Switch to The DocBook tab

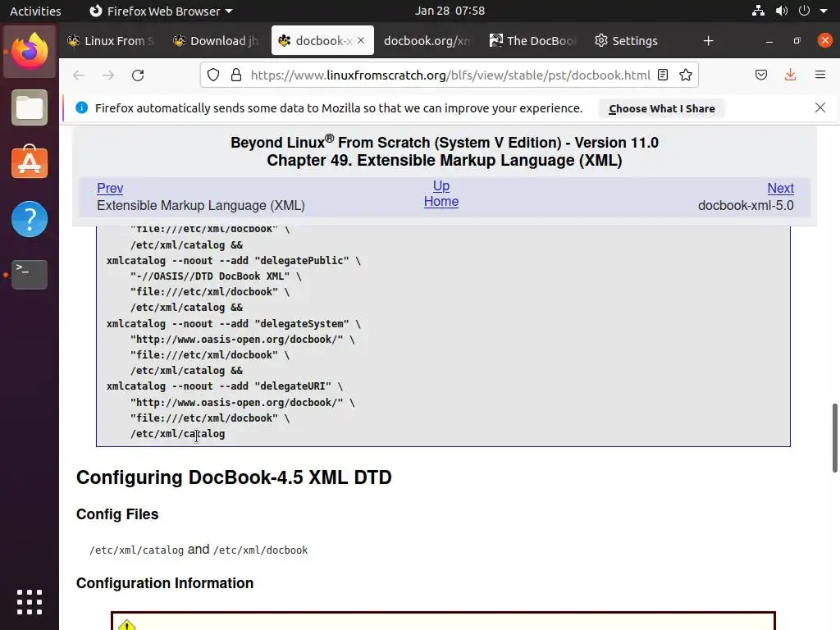click(533, 41)
